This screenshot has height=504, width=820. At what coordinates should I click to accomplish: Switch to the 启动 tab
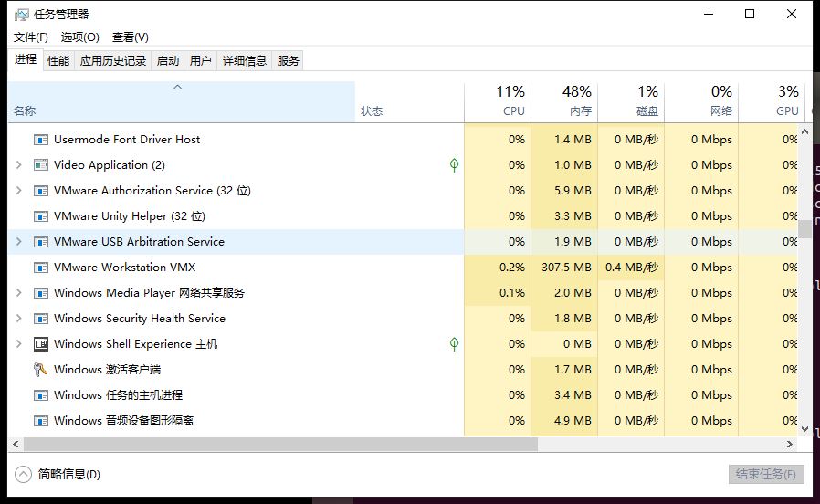168,60
